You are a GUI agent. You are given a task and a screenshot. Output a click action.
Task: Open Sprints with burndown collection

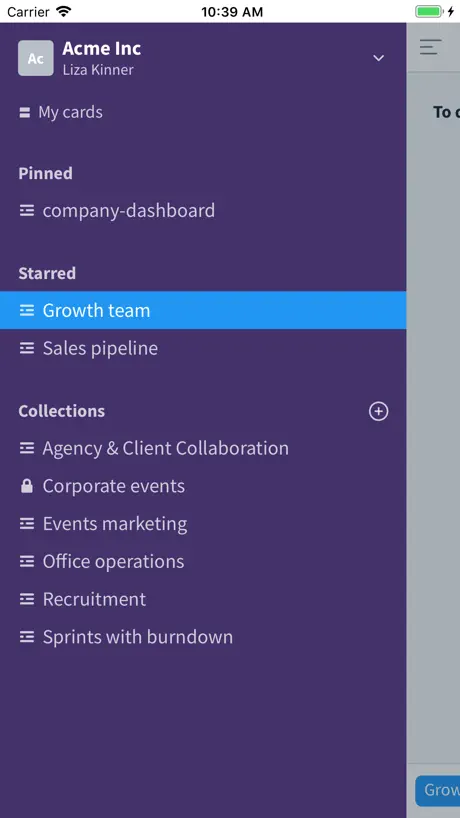point(203,637)
